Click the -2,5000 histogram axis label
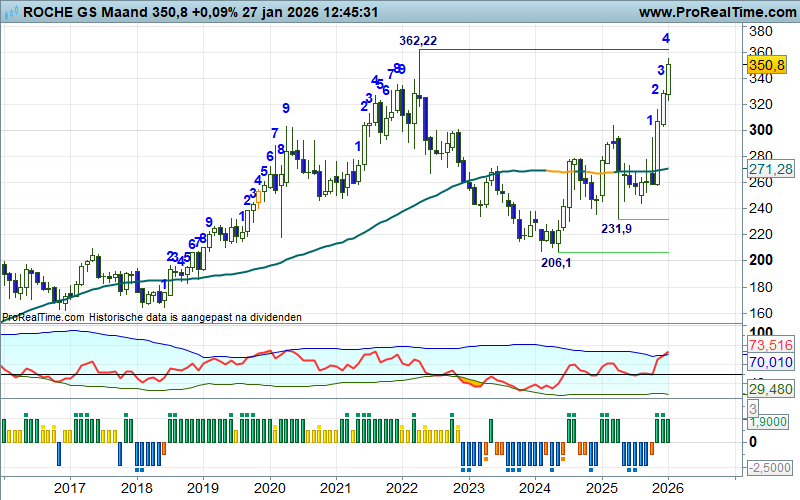 tap(770, 468)
